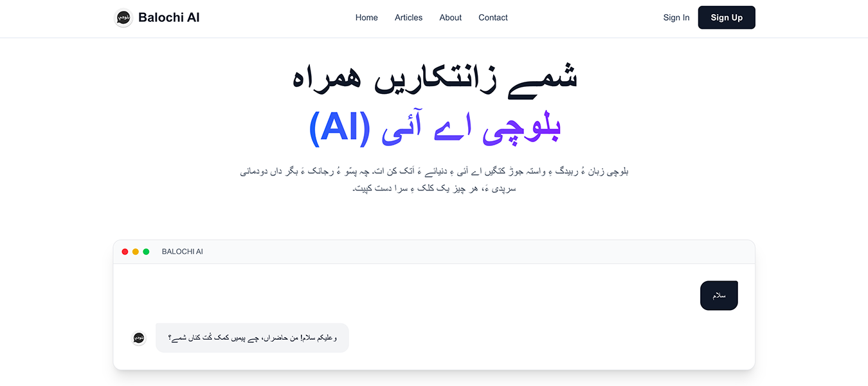Click the red dot in chat window header

(x=125, y=252)
